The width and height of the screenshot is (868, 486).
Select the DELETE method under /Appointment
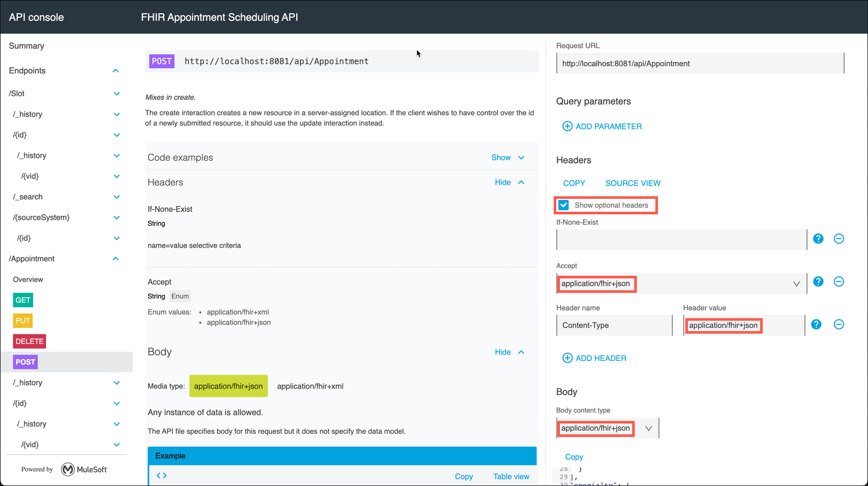29,341
